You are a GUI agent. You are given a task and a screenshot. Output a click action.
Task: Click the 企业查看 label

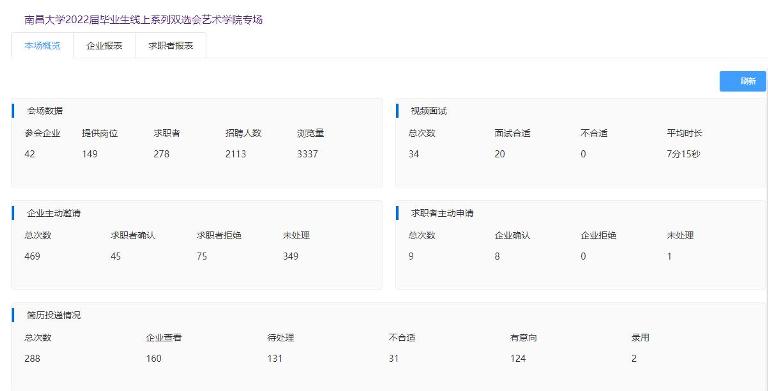pyautogui.click(x=164, y=338)
